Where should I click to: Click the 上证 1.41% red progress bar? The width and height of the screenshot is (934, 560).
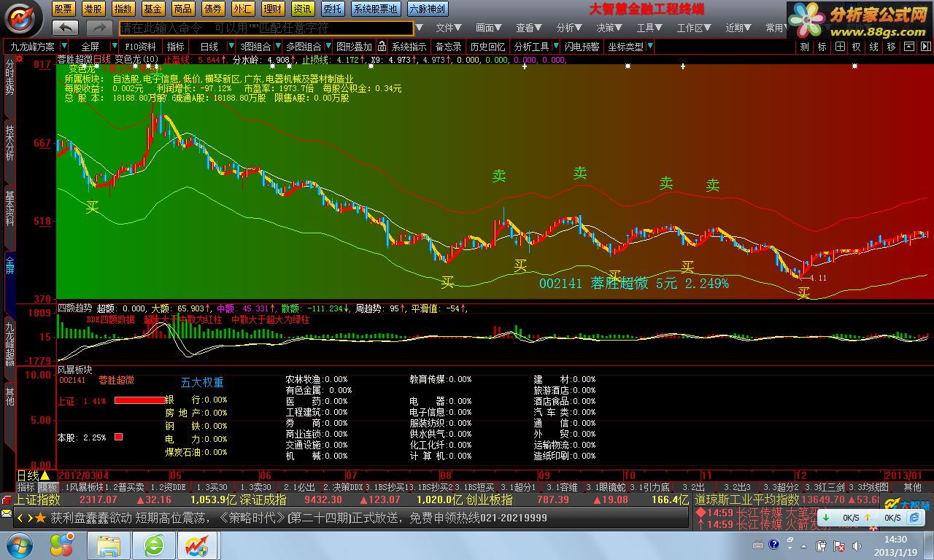[x=140, y=400]
